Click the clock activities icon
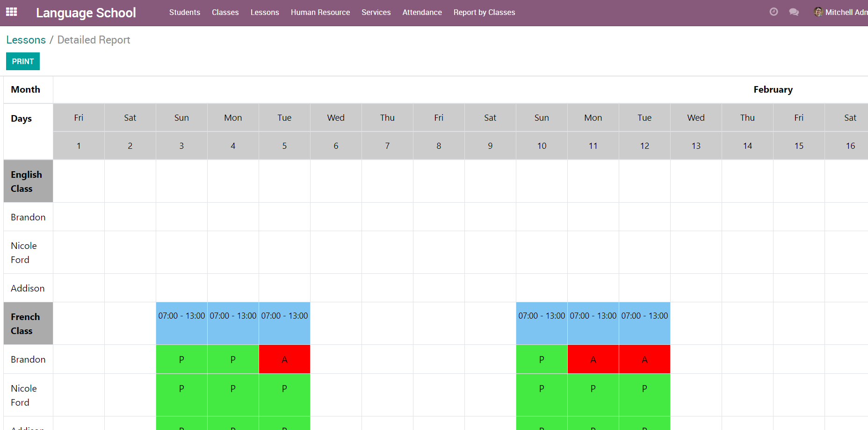 point(774,12)
